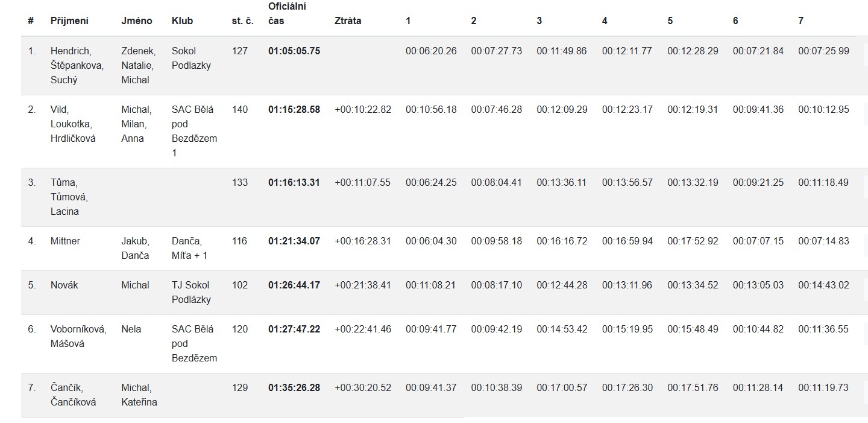Click start number 133
Screen dimensions: 868x423
pos(240,182)
